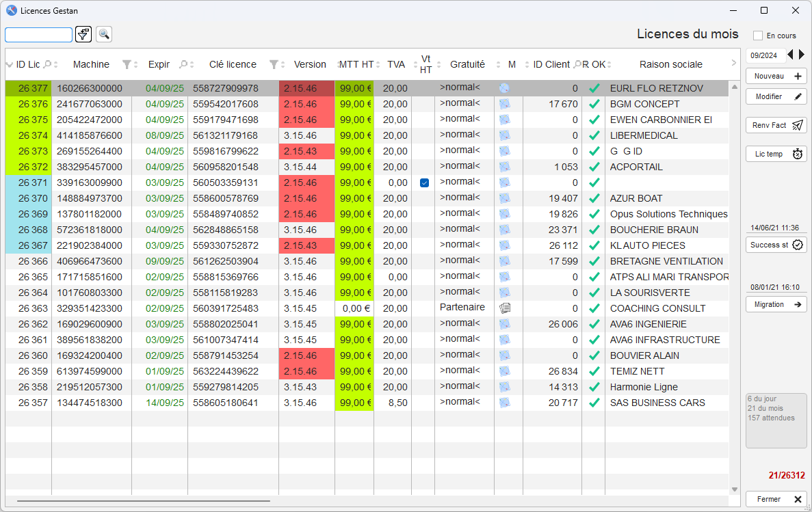
Task: Go to next month with right arrow
Action: (802, 55)
